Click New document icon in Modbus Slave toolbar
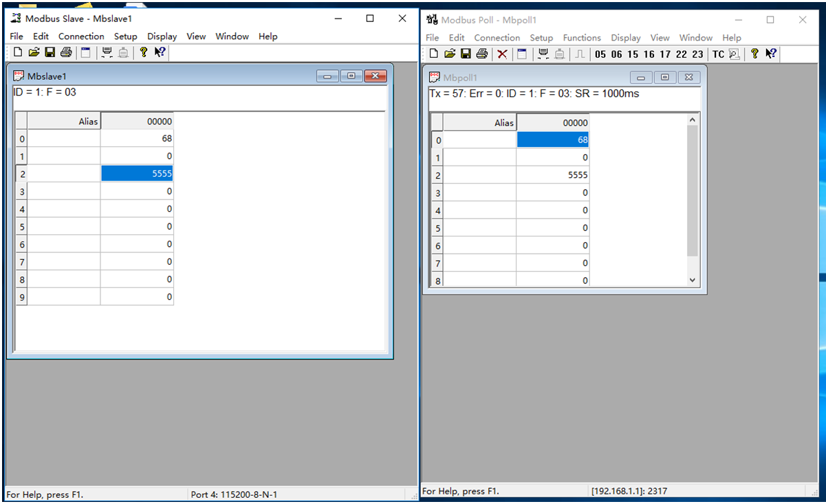The height and width of the screenshot is (504, 826). coord(18,52)
